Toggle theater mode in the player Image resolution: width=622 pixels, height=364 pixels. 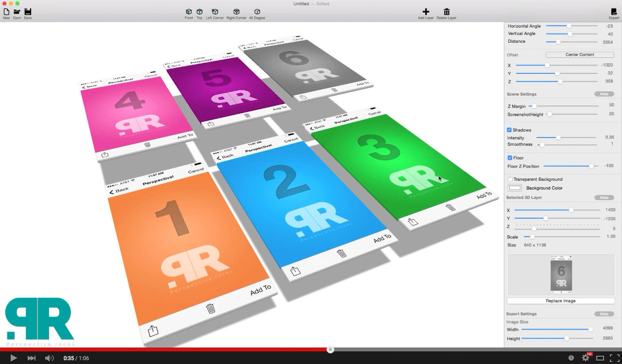click(x=600, y=358)
